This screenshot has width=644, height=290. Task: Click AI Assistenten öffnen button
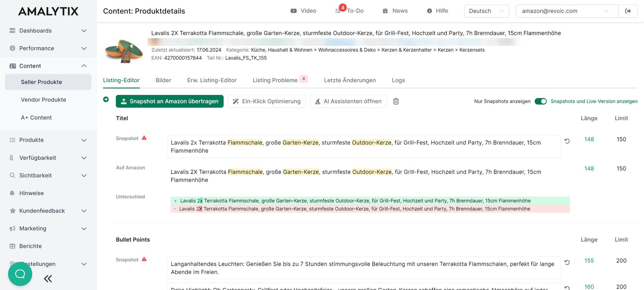[x=348, y=101]
